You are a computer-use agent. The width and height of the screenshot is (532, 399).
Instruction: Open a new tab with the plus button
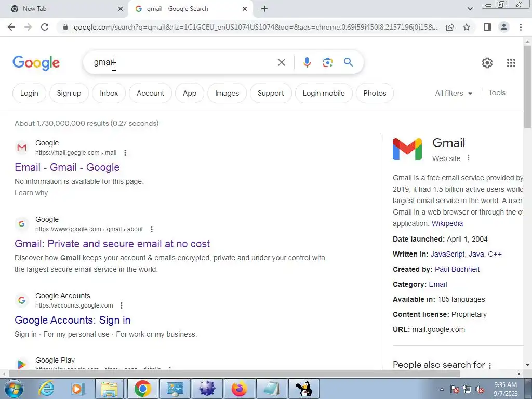coord(264,9)
